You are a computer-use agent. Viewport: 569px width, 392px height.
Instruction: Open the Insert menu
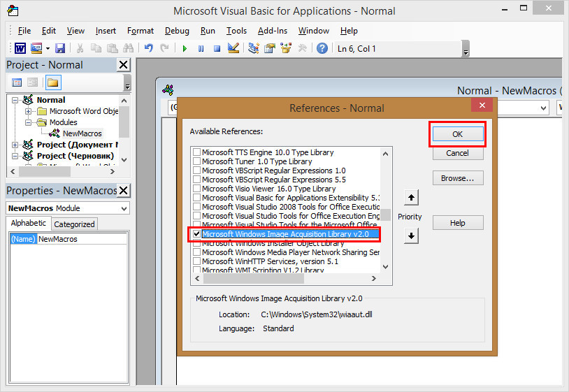tap(106, 31)
